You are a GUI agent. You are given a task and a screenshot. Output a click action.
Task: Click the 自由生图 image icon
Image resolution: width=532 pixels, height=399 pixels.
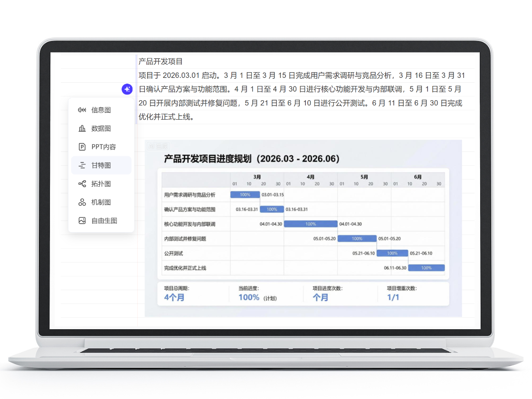point(82,221)
